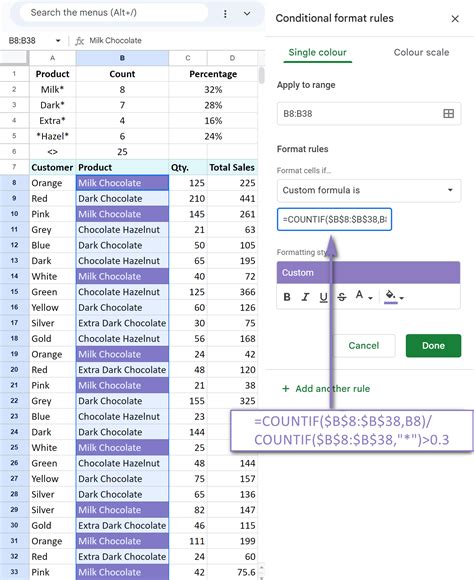Image resolution: width=474 pixels, height=580 pixels.
Task: Select row 1 header
Action: tap(14, 74)
